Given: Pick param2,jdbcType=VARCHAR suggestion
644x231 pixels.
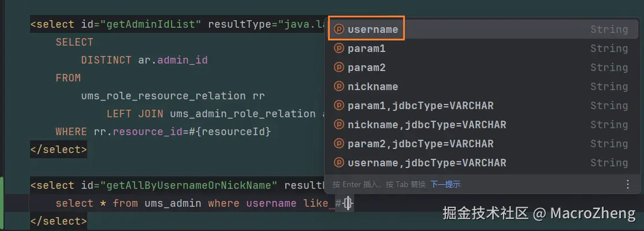Looking at the screenshot, I should click(x=482, y=144).
